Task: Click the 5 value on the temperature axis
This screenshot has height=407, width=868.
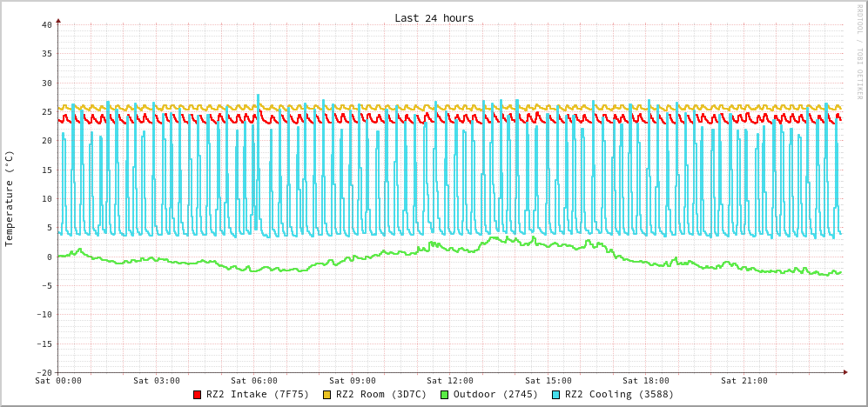Action: 50,227
